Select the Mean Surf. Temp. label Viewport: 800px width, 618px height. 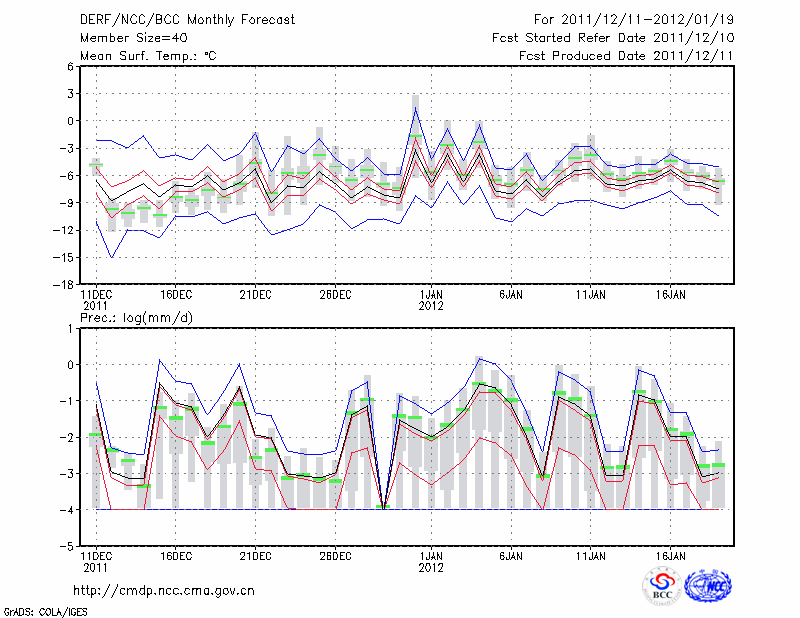148,55
